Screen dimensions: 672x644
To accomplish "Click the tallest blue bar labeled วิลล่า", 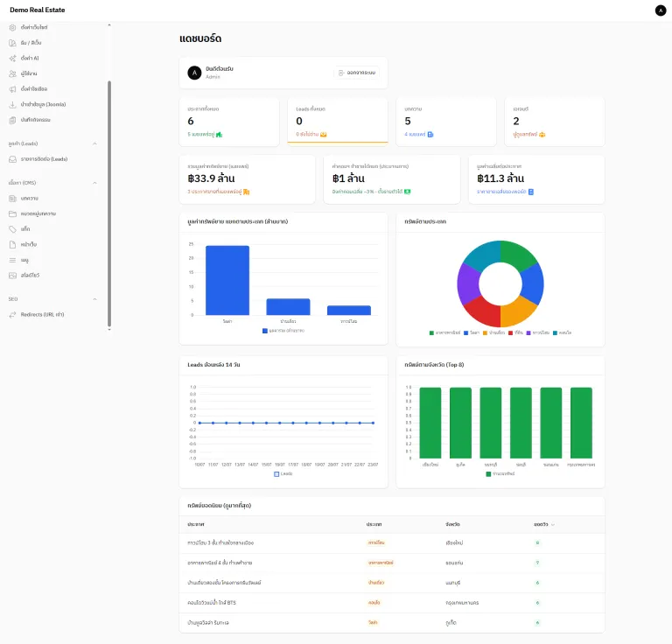I will point(227,281).
